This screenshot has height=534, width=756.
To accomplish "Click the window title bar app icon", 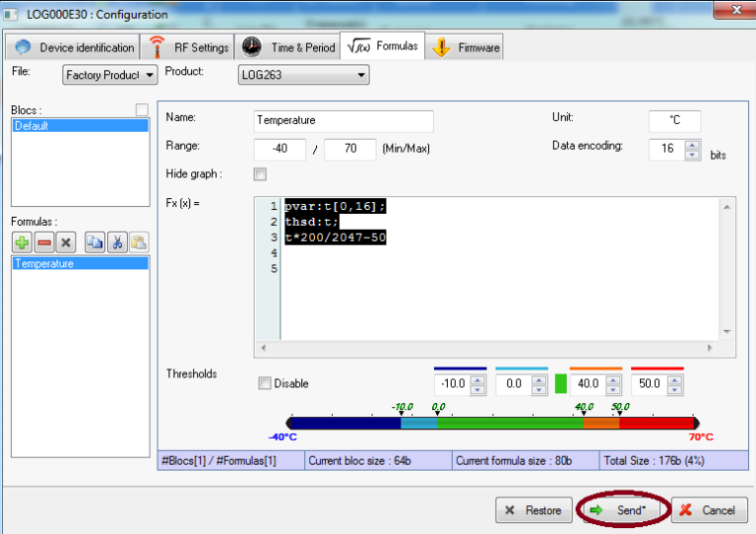I will tap(10, 15).
